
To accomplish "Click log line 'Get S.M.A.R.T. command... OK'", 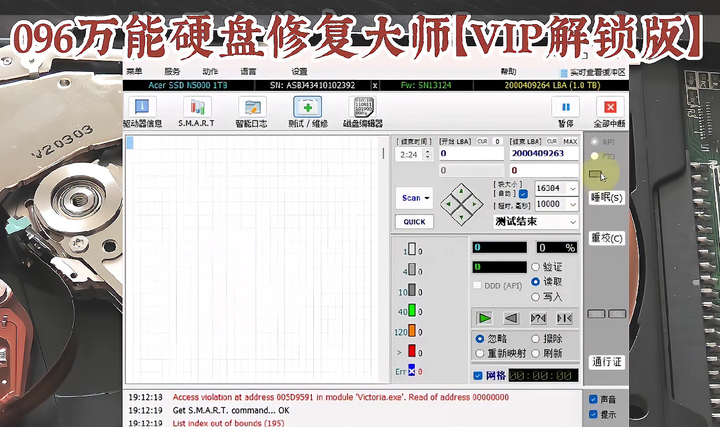I will point(231,410).
